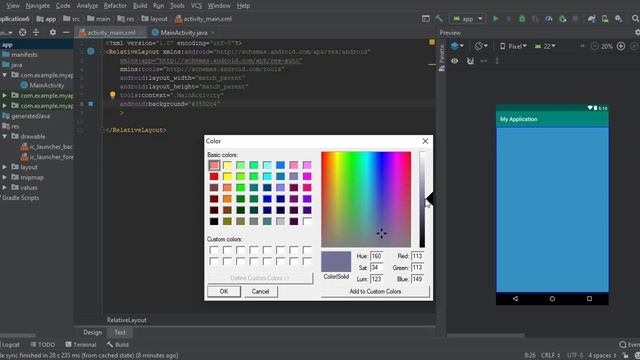The image size is (640, 360).
Task: Click the phone Back navigation icon in preview
Action: coord(515,298)
